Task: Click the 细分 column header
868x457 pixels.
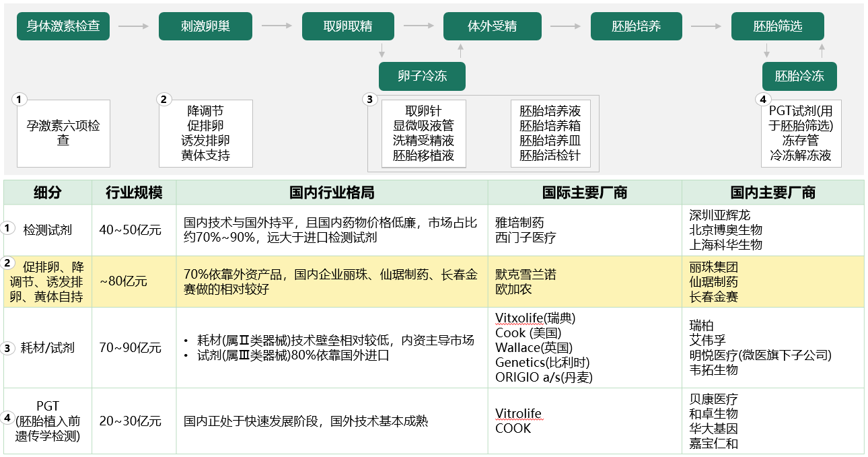Action: pos(48,192)
